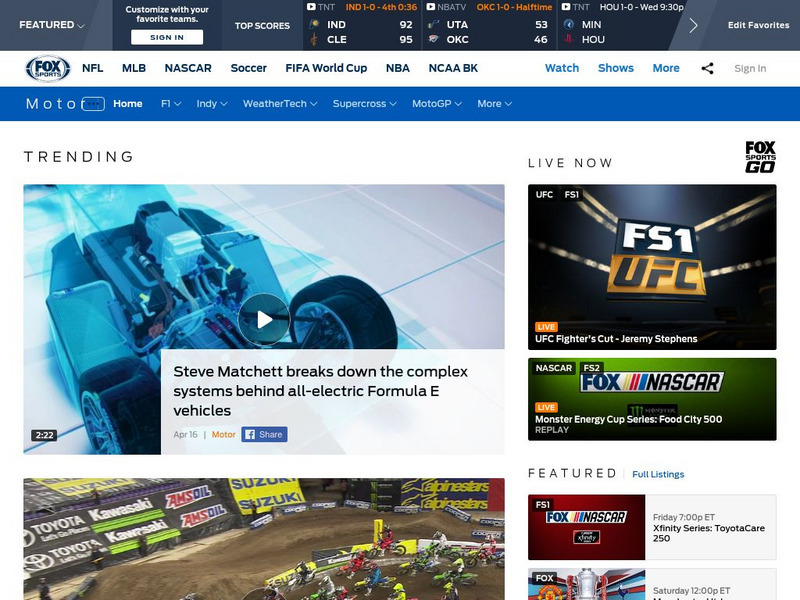
Task: Play the Formula E video
Action: [264, 319]
